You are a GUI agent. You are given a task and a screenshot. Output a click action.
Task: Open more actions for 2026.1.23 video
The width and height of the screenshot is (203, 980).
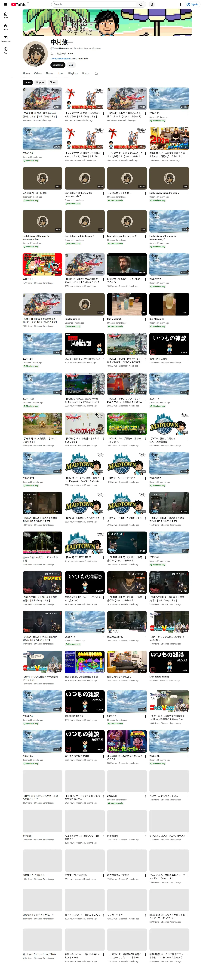click(188, 113)
